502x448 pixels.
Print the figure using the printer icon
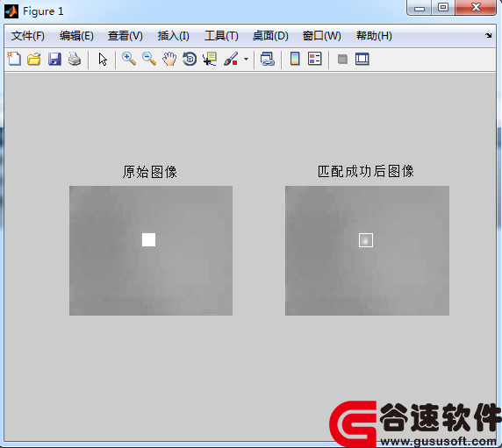[75, 59]
